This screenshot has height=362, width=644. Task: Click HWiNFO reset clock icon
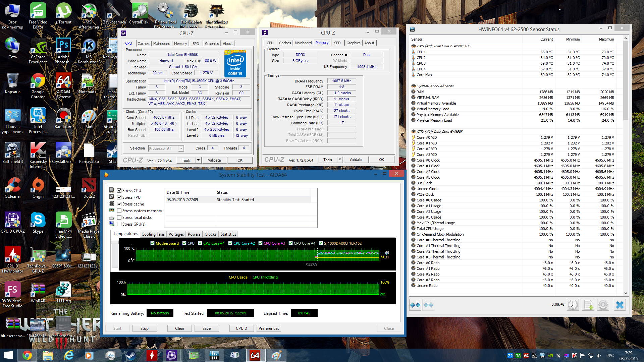tap(573, 305)
